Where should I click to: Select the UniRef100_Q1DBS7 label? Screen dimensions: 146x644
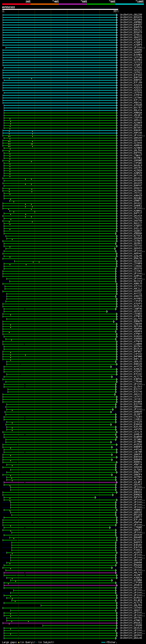131,231
